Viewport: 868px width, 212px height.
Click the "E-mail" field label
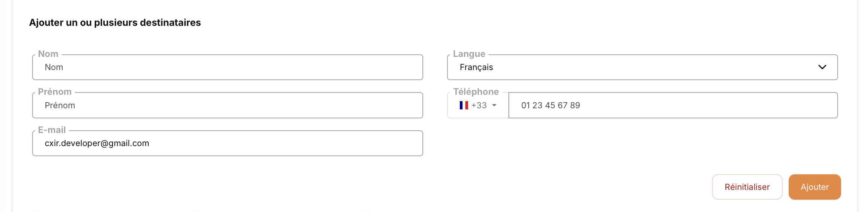52,130
